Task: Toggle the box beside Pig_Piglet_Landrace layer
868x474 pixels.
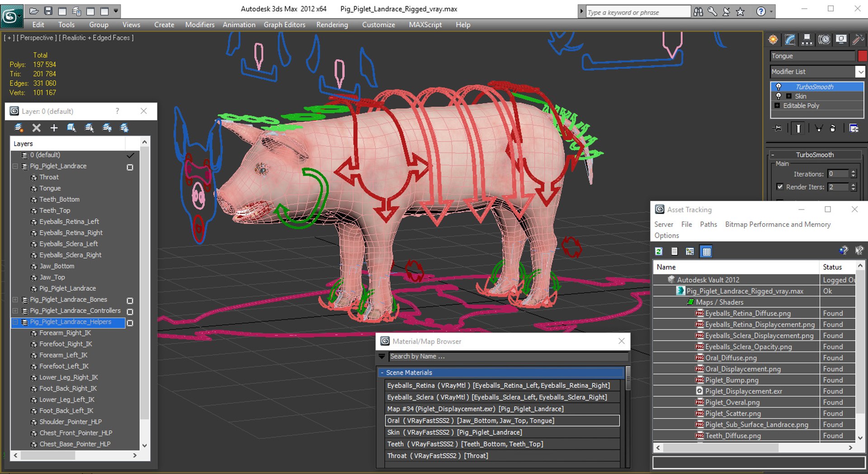Action: click(130, 167)
